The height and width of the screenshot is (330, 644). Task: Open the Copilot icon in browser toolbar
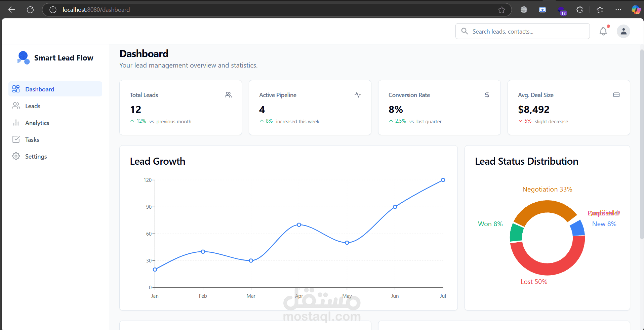coord(636,10)
